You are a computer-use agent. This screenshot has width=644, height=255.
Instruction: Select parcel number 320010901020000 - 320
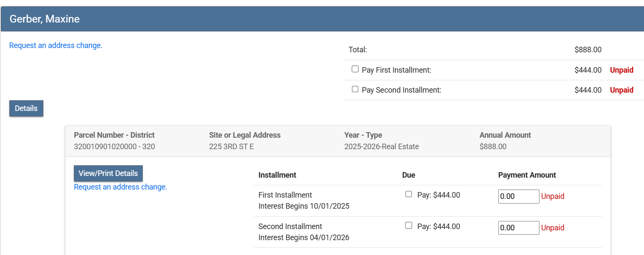(x=114, y=147)
